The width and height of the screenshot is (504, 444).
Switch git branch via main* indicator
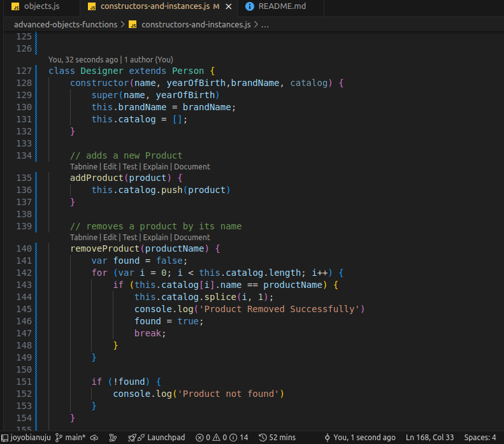click(70, 438)
